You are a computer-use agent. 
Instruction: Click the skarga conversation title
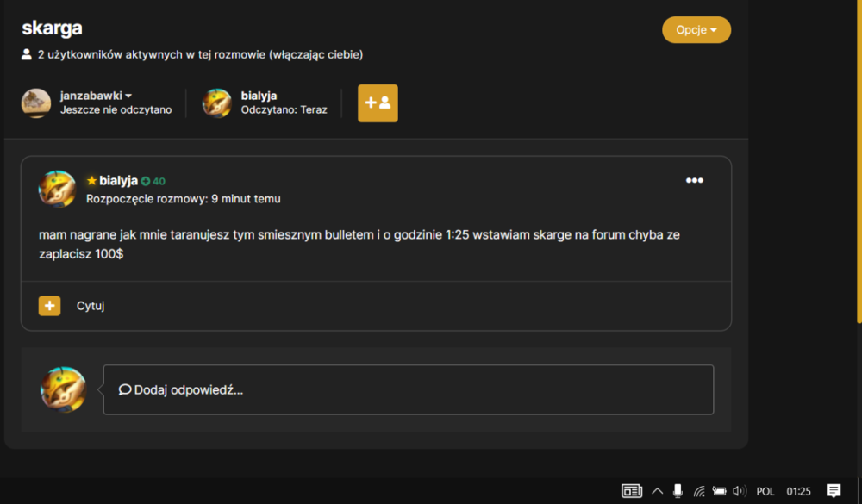52,28
